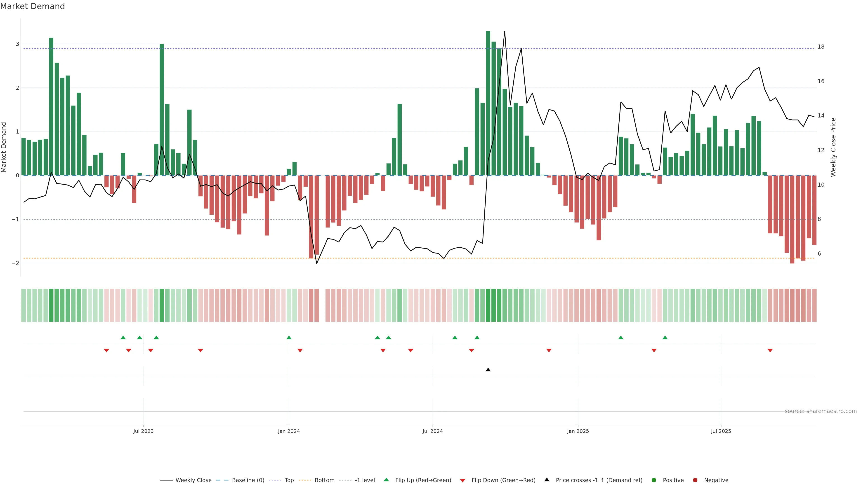Click the Jan 2025 x-axis label

coord(578,431)
